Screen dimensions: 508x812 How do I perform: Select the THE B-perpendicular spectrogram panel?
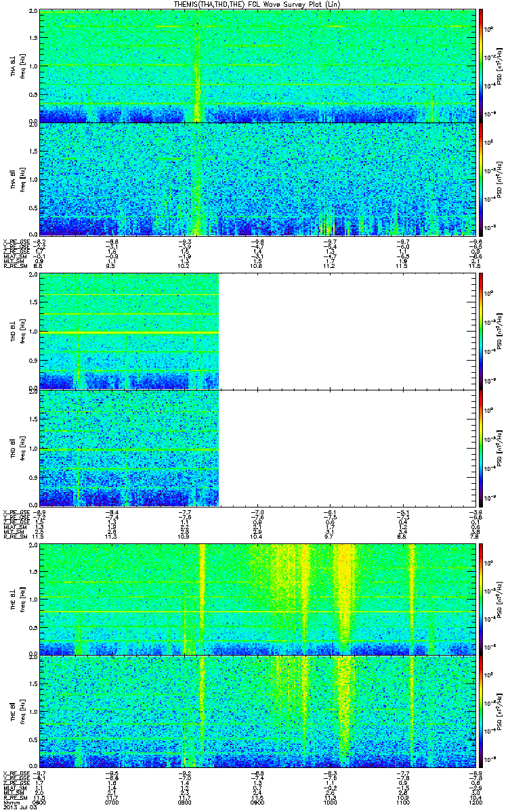(x=256, y=598)
